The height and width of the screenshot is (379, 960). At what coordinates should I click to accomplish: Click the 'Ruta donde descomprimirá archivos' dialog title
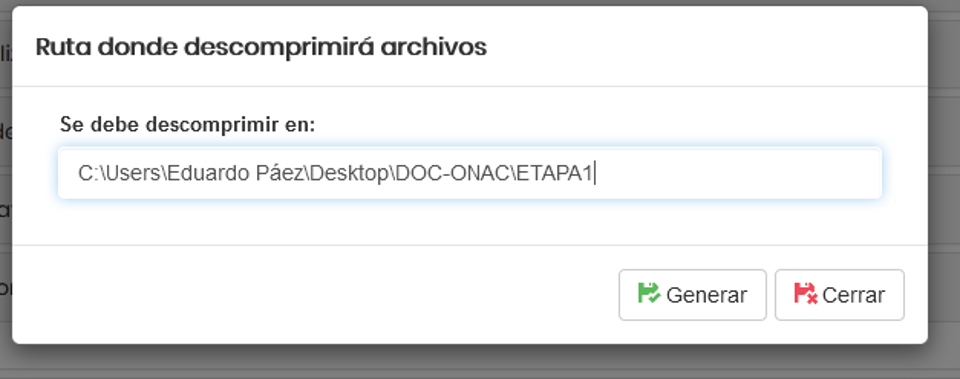coord(261,47)
